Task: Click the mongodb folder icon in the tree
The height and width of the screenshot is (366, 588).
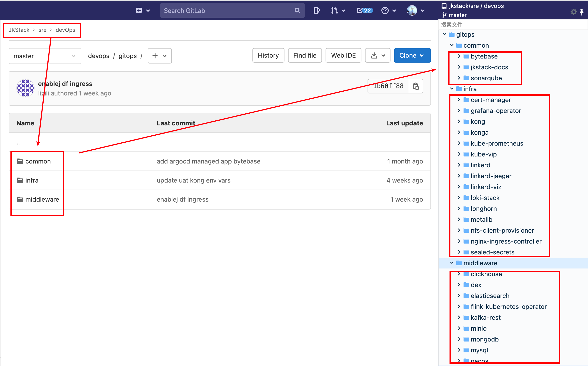Action: pos(466,339)
